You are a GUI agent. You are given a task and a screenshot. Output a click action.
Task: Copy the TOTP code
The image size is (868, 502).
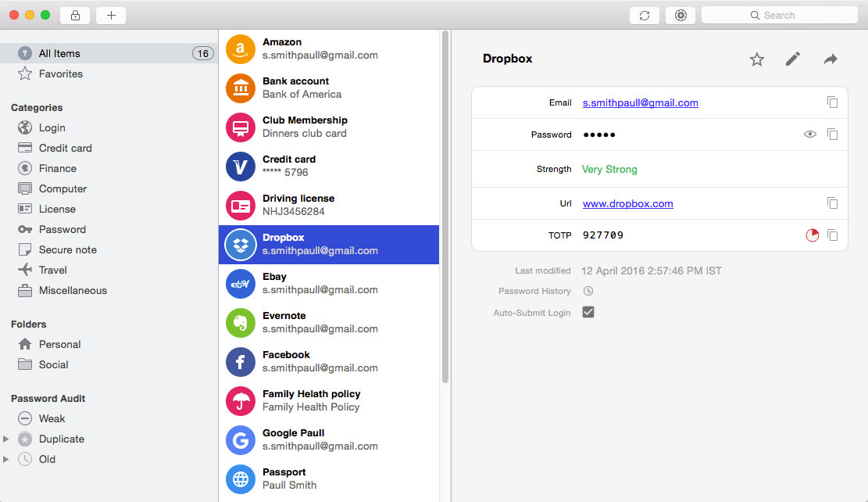[832, 235]
